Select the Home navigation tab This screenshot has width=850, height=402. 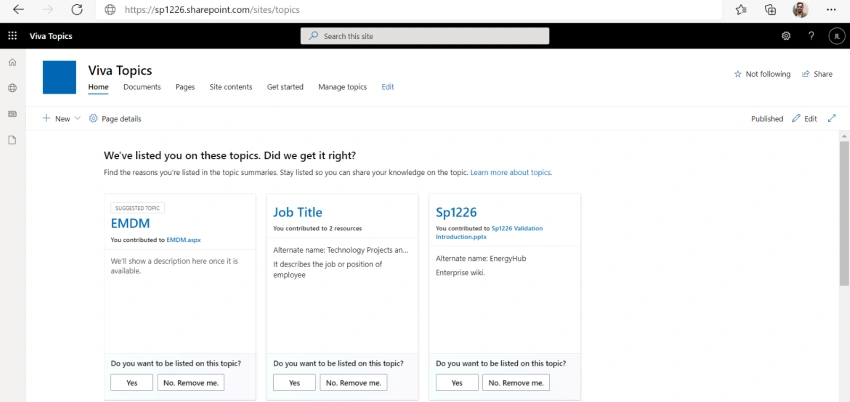pos(98,87)
